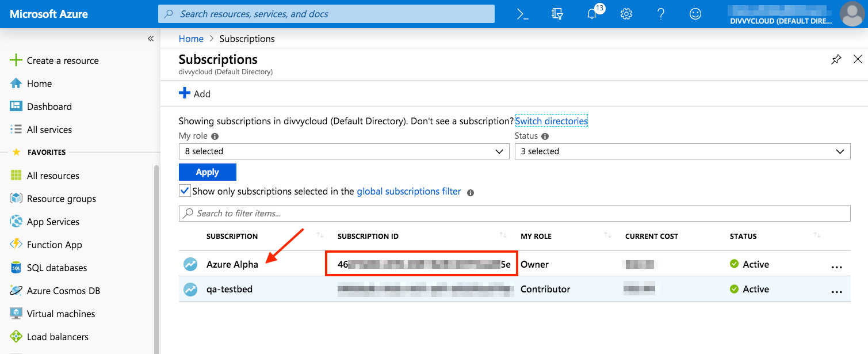Click the Subscriptions breadcrumb text

coord(247,39)
